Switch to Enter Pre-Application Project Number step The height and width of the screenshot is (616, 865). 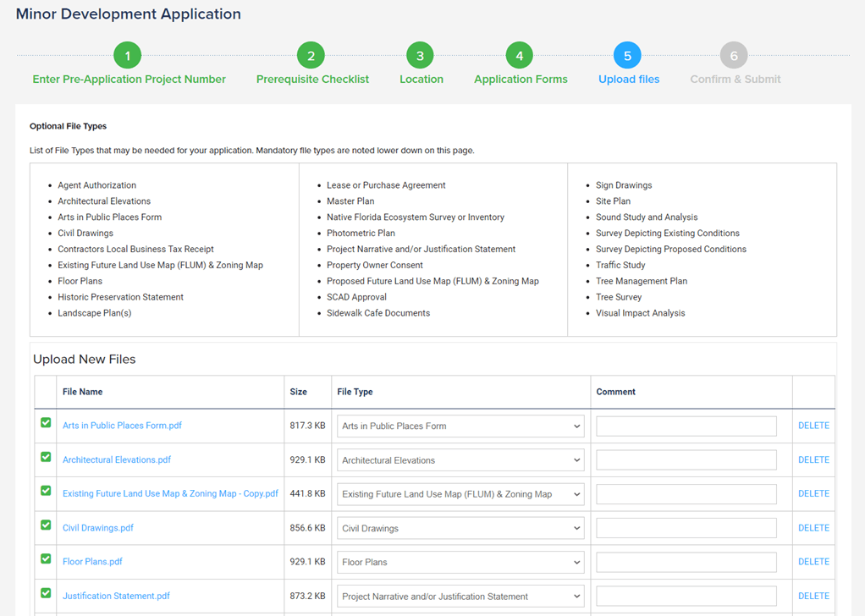(x=129, y=80)
